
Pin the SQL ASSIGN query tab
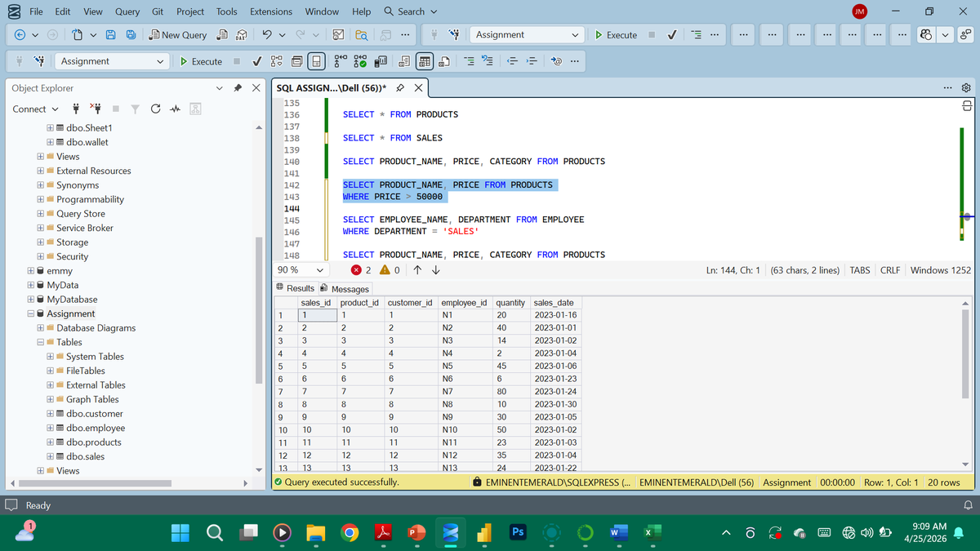400,87
